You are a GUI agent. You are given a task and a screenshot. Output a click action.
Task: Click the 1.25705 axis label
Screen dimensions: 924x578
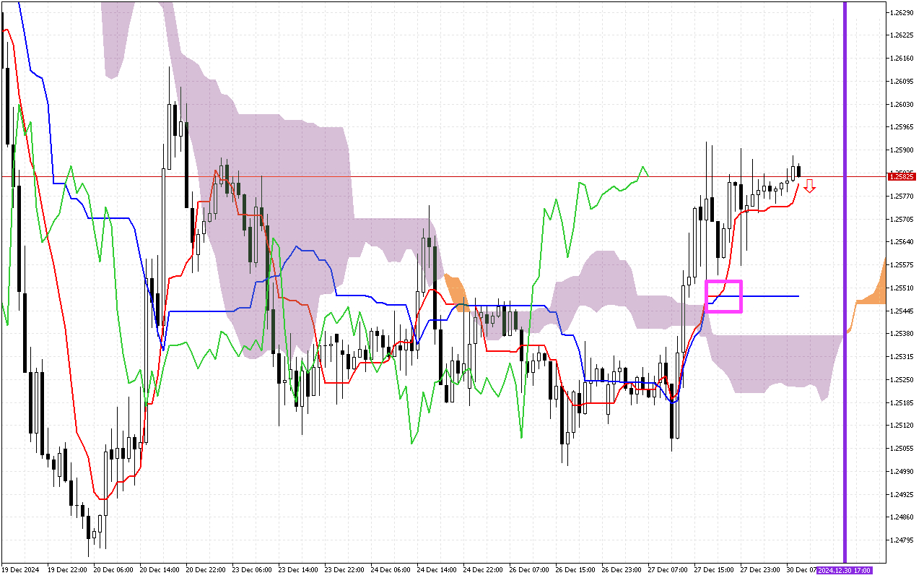coord(902,219)
